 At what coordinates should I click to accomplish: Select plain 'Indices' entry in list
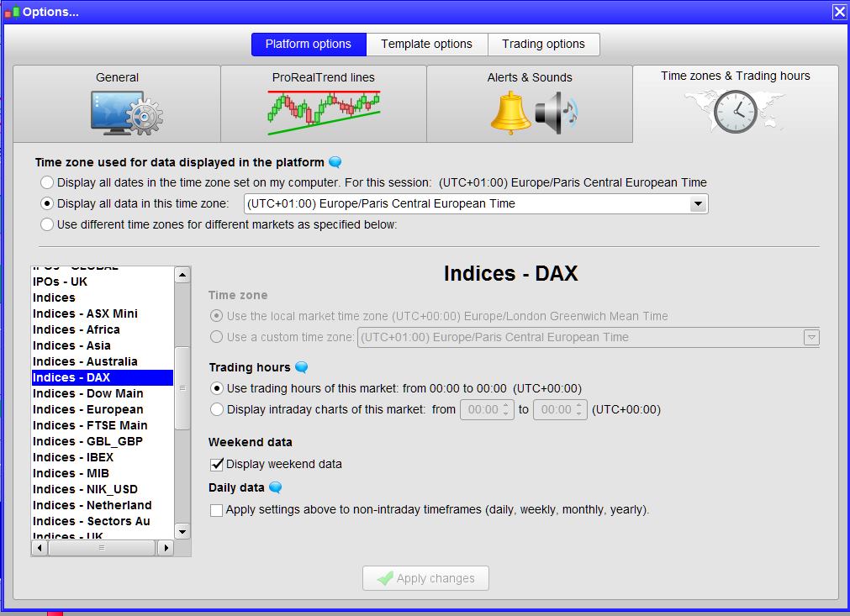click(103, 298)
